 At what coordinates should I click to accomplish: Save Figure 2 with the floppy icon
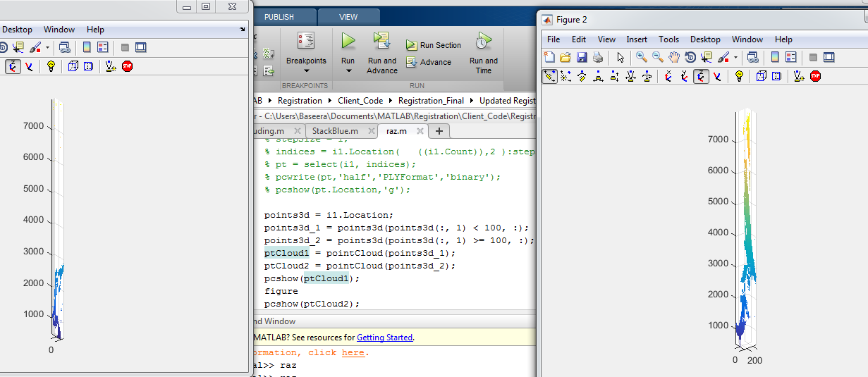582,57
